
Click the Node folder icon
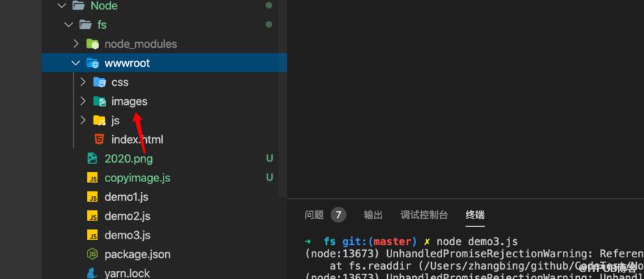point(78,6)
